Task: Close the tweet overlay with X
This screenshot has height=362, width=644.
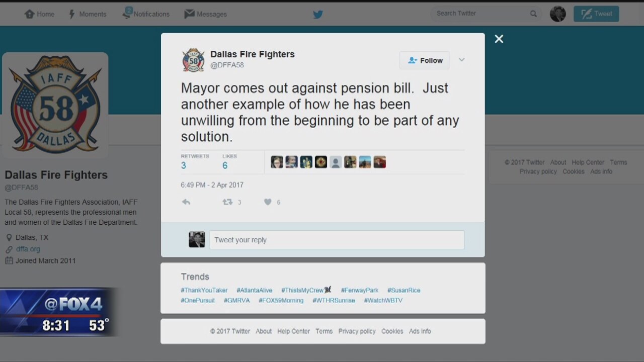Action: (499, 39)
